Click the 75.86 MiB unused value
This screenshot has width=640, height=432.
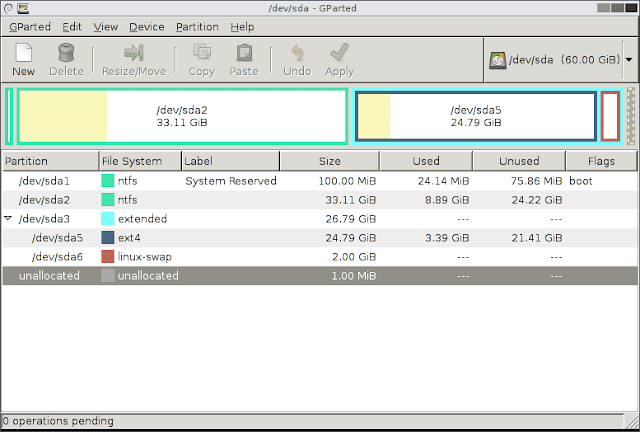(536, 181)
